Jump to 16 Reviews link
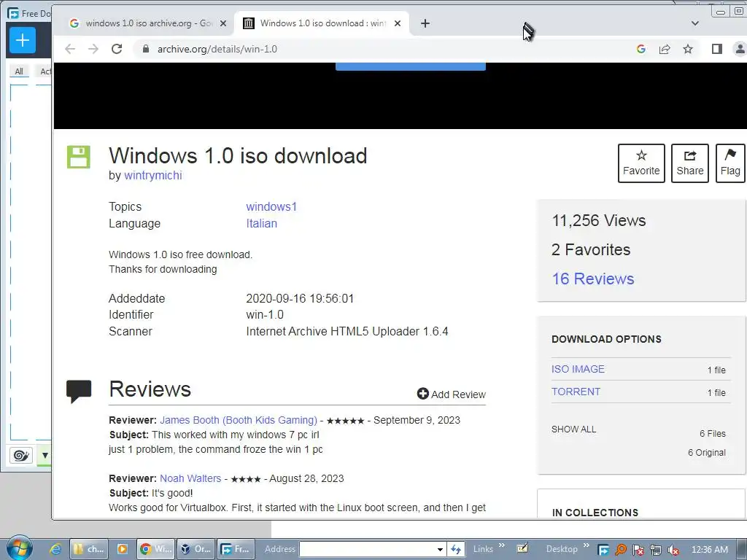The image size is (747, 560). click(592, 279)
